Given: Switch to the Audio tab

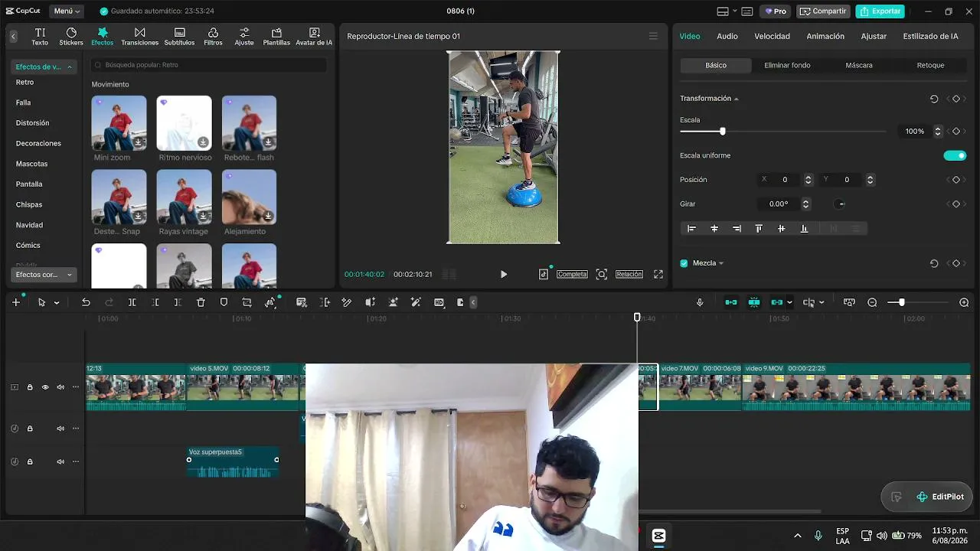Looking at the screenshot, I should (x=727, y=36).
